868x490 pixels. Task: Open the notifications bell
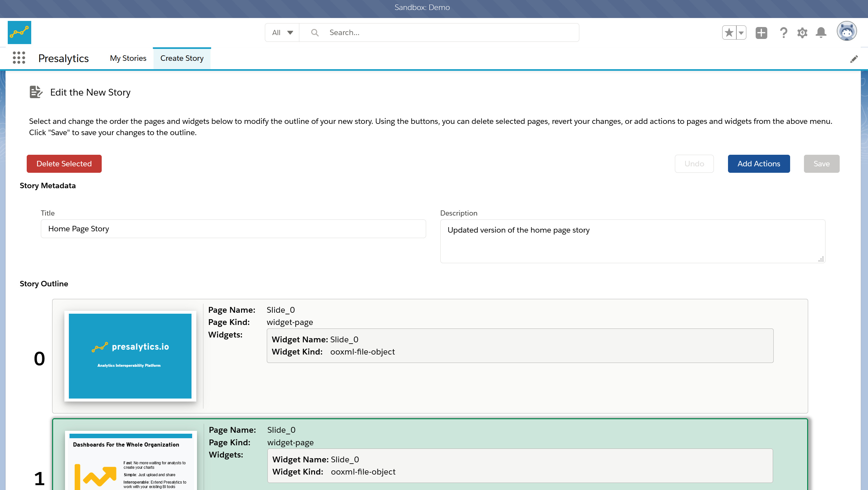coord(821,33)
